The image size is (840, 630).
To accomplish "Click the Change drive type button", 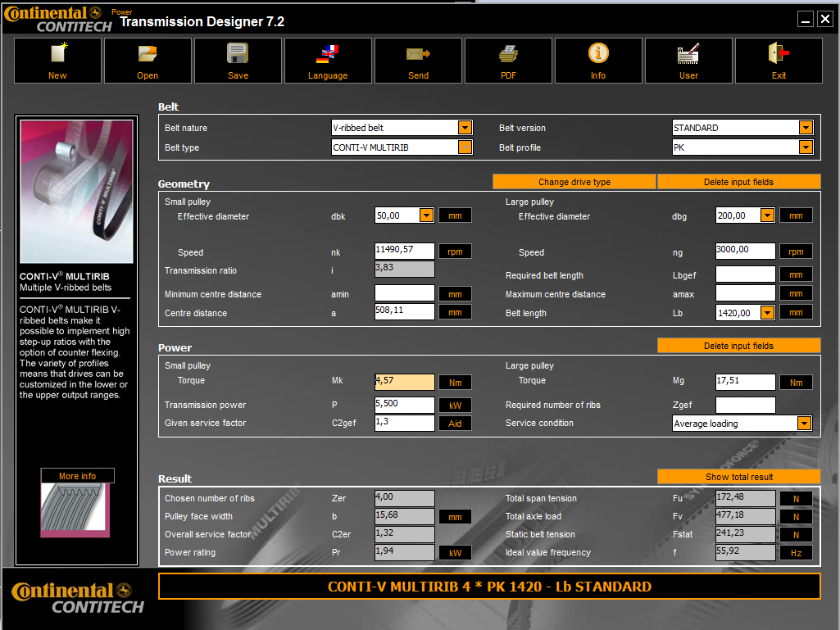I will point(574,182).
